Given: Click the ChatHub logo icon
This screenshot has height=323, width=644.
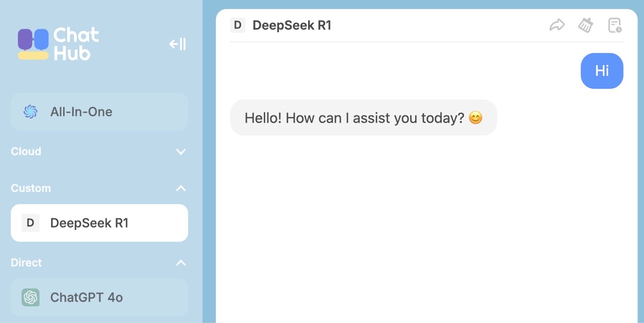Looking at the screenshot, I should pos(33,44).
